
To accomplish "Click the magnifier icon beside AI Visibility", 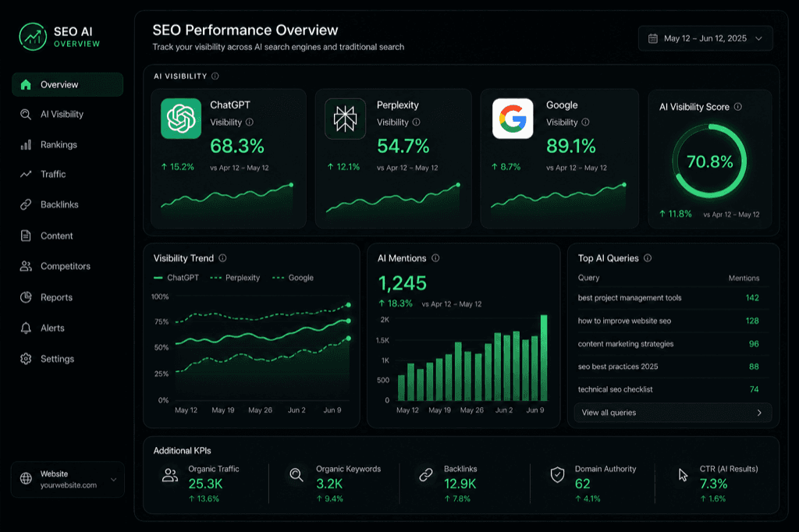I will (x=26, y=114).
